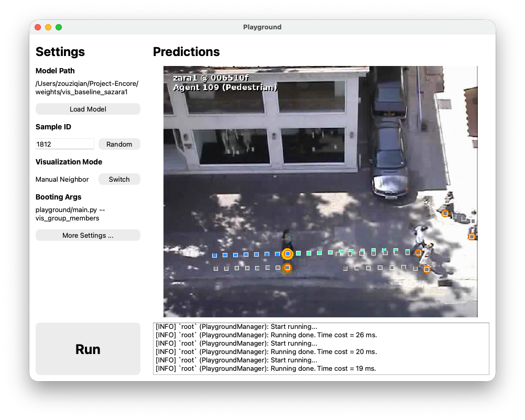Click the log line with Time cost = 20 ms
The height and width of the screenshot is (420, 525).
(x=267, y=352)
